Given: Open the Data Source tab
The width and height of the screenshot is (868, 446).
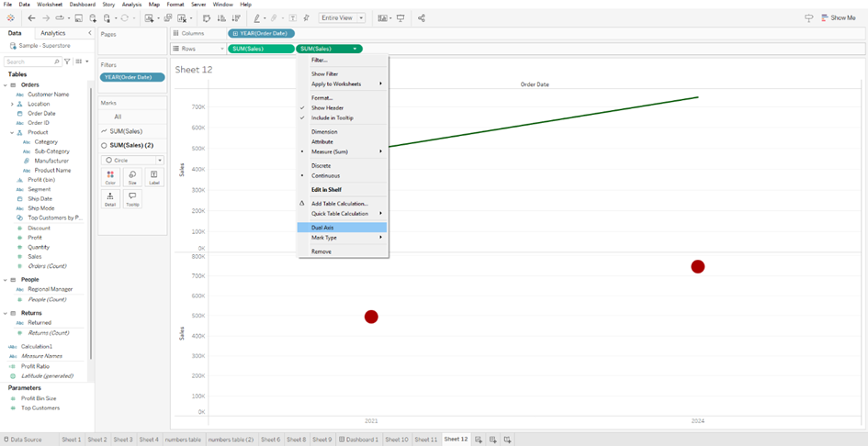Looking at the screenshot, I should (22, 440).
